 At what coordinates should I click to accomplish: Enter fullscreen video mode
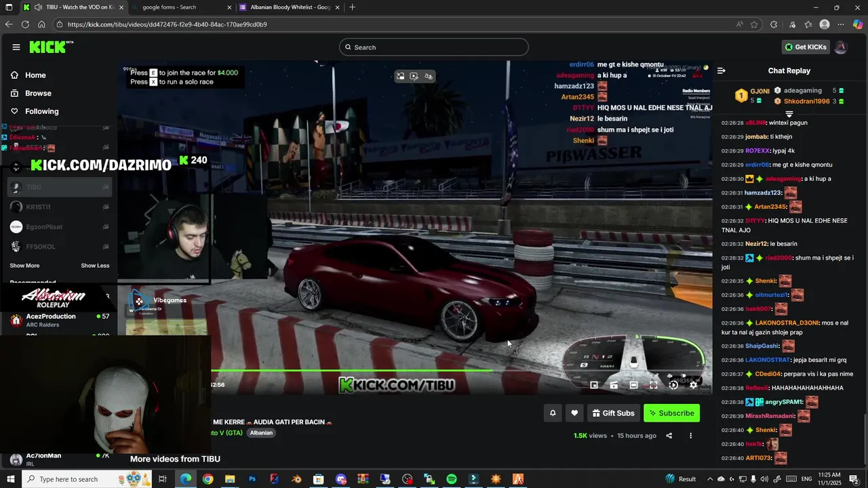click(x=654, y=385)
